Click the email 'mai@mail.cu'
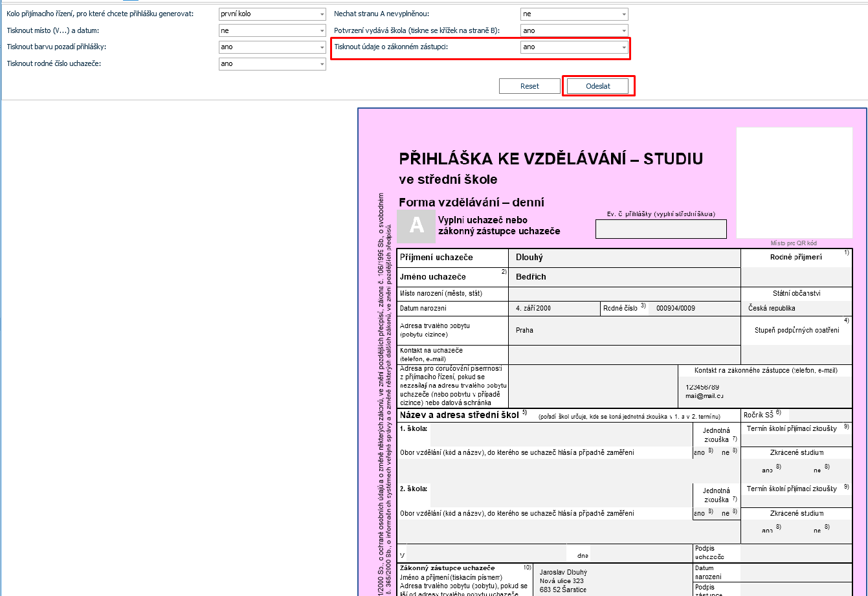Image resolution: width=868 pixels, height=596 pixels. (705, 395)
